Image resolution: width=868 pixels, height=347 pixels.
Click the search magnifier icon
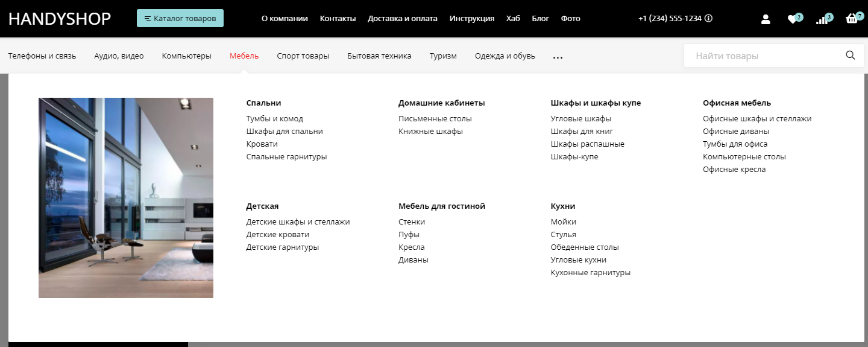(x=851, y=56)
